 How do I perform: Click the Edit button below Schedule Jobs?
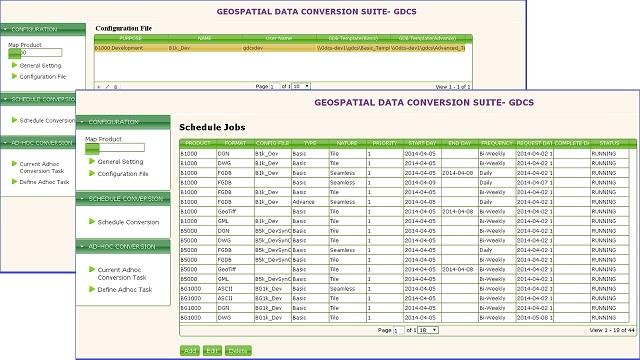click(x=212, y=351)
